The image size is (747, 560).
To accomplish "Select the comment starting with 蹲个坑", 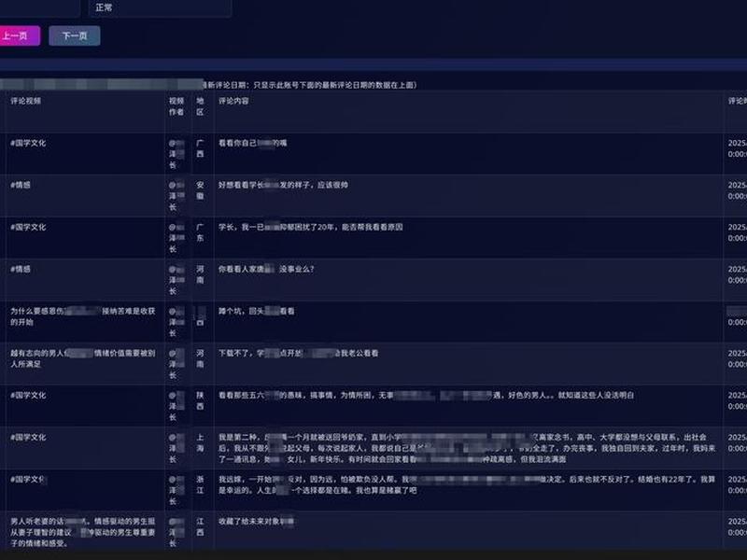I will click(256, 311).
